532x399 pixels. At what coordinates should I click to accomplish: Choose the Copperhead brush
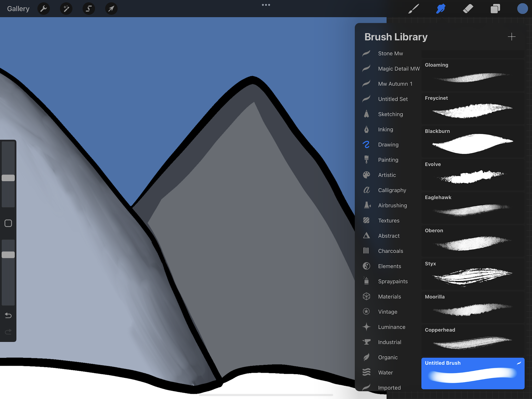pos(473,340)
